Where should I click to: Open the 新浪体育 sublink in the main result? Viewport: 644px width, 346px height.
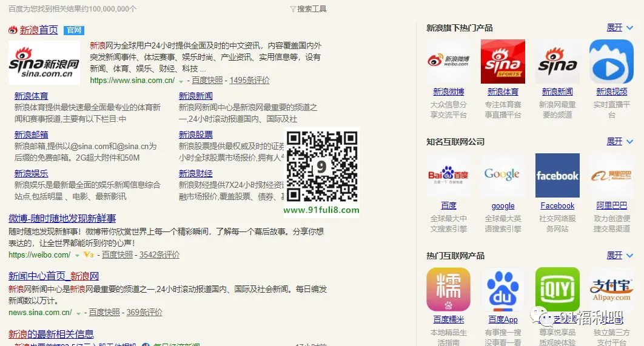click(31, 96)
